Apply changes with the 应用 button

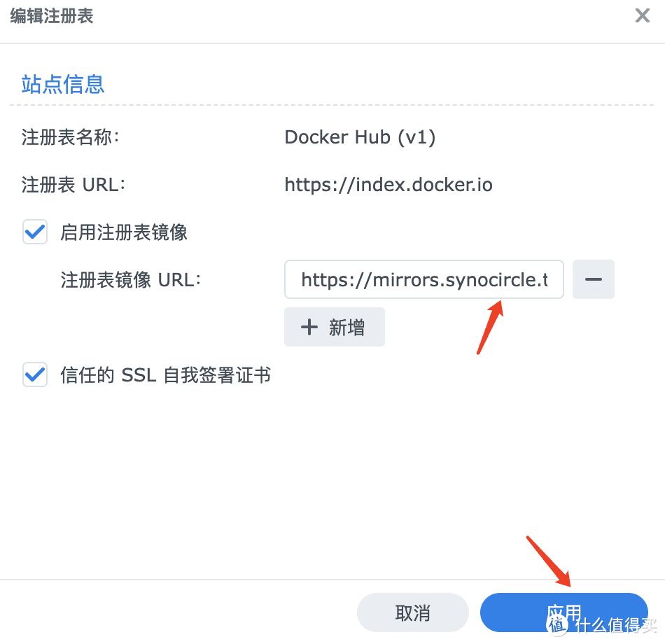563,612
